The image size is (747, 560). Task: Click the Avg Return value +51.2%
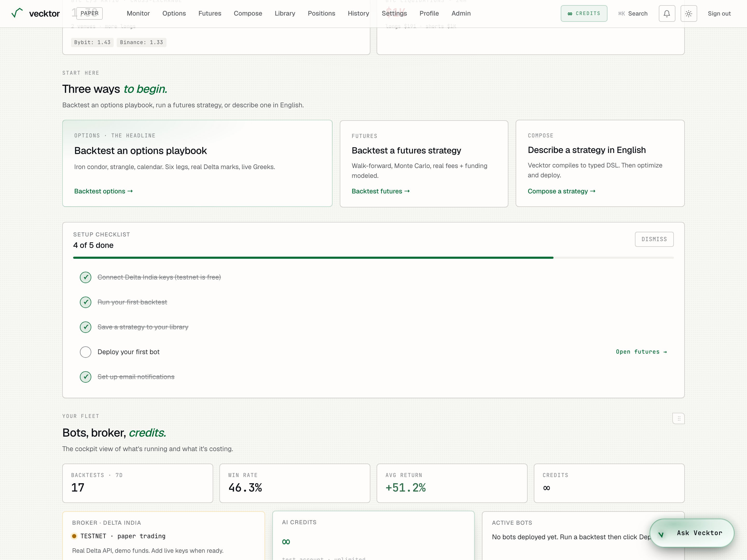tap(406, 487)
